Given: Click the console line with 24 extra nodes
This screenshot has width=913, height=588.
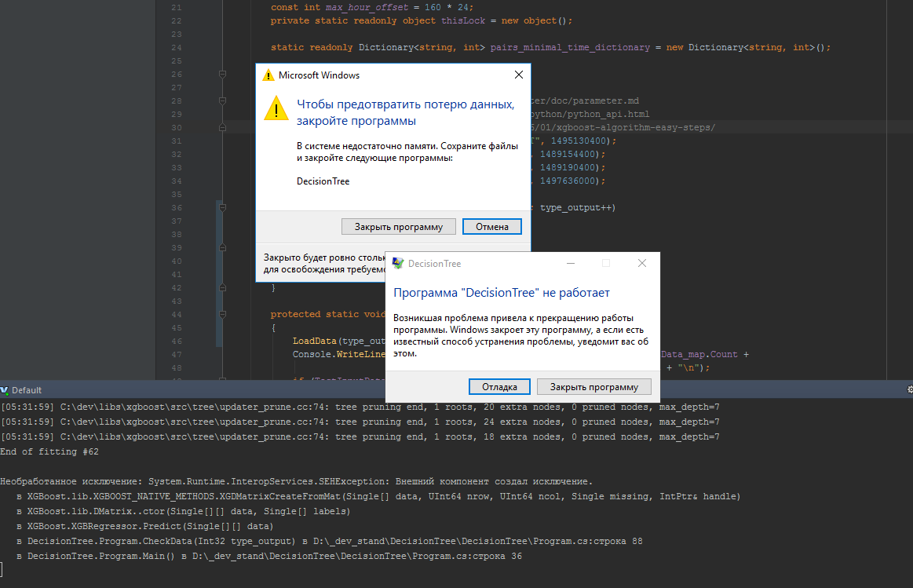Looking at the screenshot, I should click(x=360, y=422).
